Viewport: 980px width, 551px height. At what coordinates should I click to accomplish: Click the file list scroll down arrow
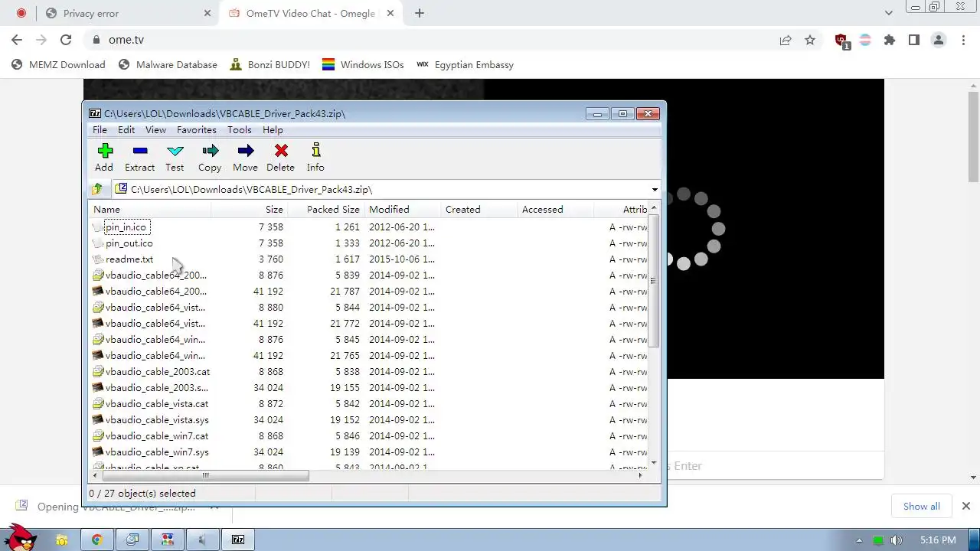click(x=653, y=463)
